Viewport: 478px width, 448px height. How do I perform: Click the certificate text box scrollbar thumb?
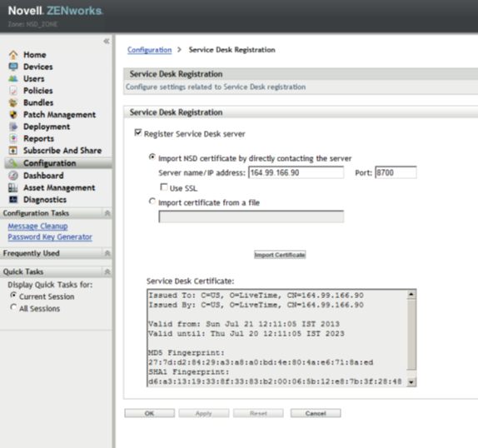[x=411, y=334]
